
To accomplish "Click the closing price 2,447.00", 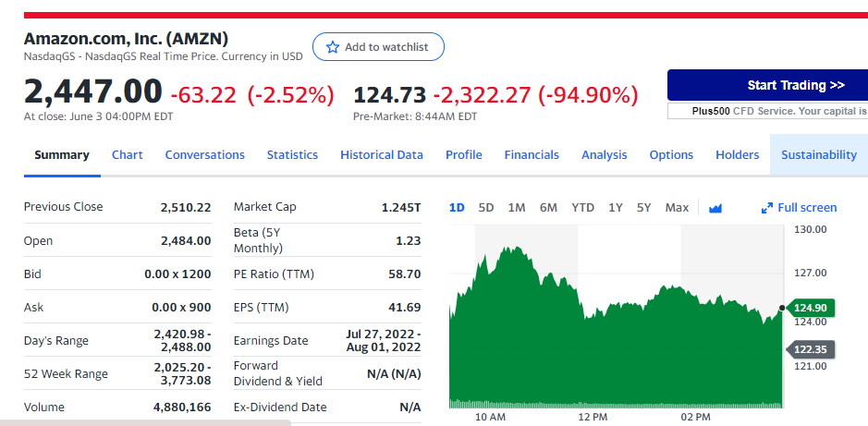I will pos(93,91).
